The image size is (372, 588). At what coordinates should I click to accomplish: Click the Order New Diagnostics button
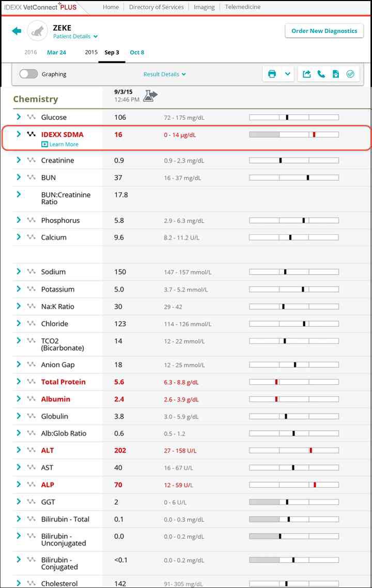[x=324, y=31]
